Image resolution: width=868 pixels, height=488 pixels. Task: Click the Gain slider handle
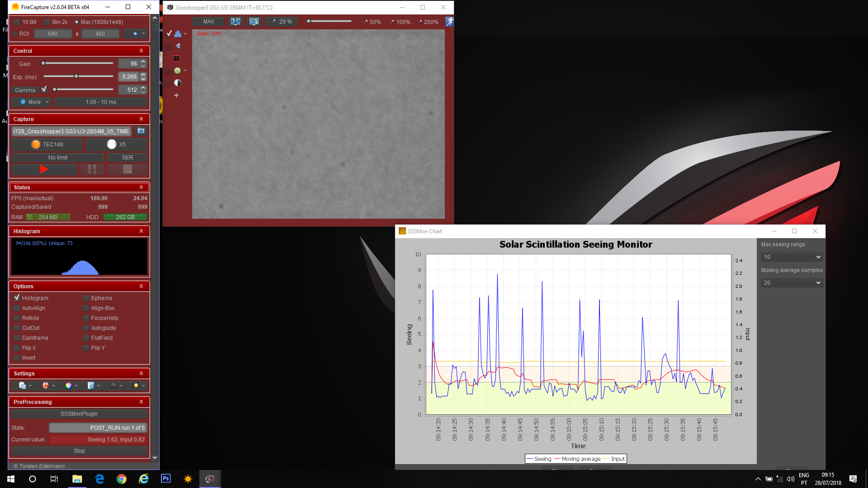pos(43,64)
